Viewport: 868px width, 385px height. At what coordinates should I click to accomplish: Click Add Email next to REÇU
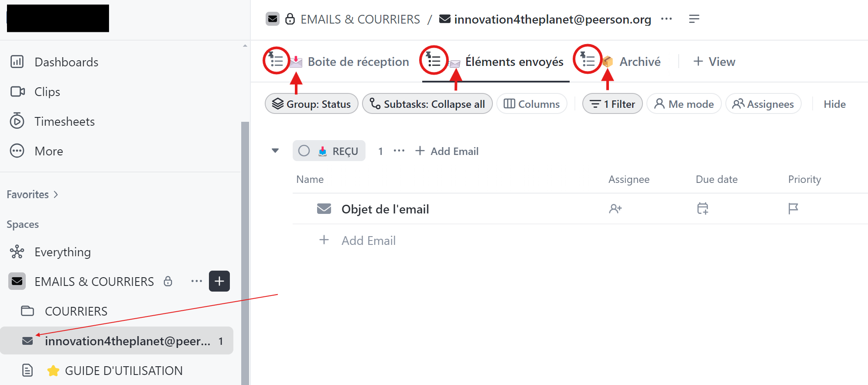[447, 151]
